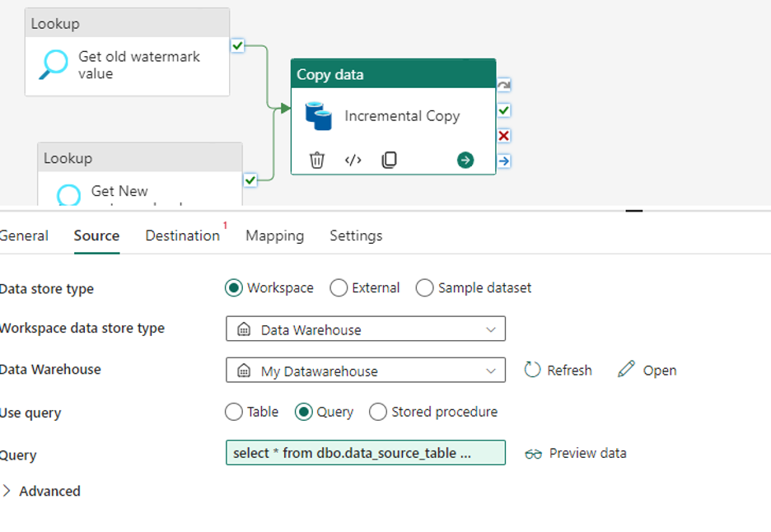Viewport: 771px width, 532px height.
Task: Click Preview data link
Action: [x=576, y=453]
